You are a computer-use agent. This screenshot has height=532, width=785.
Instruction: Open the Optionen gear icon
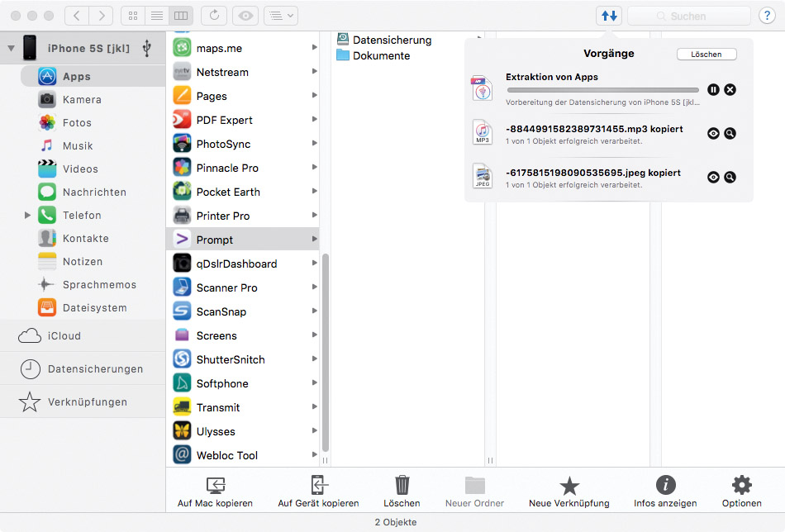click(741, 486)
